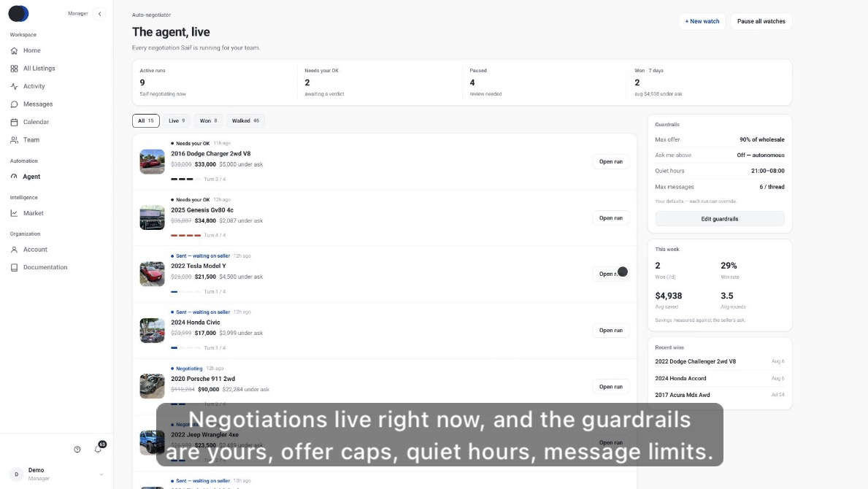Viewport: 868px width, 489px height.
Task: Click the Edit guardrails button
Action: click(x=720, y=219)
